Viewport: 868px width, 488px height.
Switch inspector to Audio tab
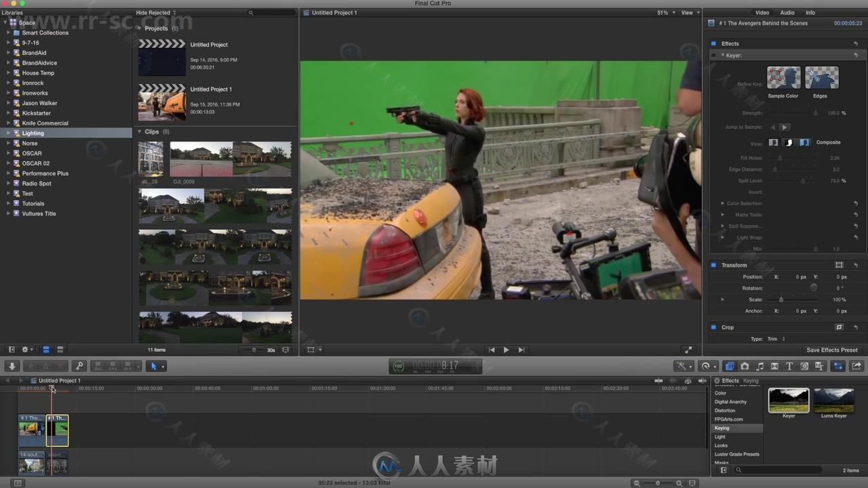point(787,13)
